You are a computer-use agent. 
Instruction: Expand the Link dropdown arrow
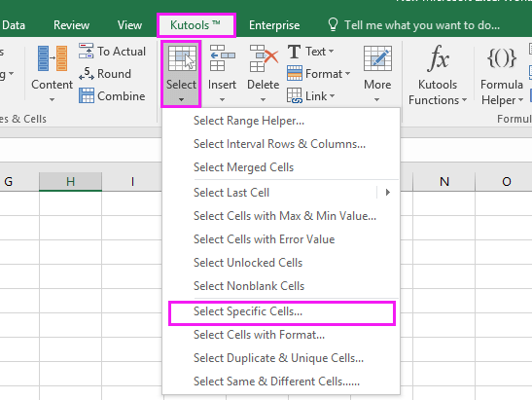tap(333, 96)
